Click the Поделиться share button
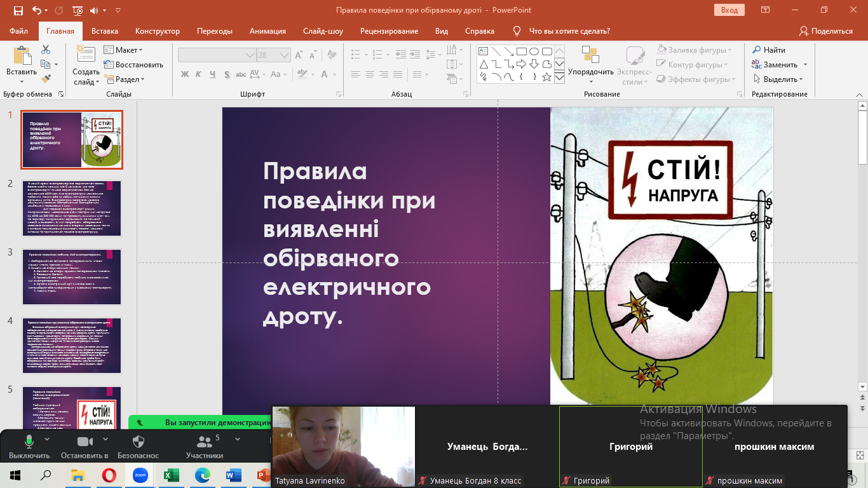Screen dimensions: 868x488 825,31
